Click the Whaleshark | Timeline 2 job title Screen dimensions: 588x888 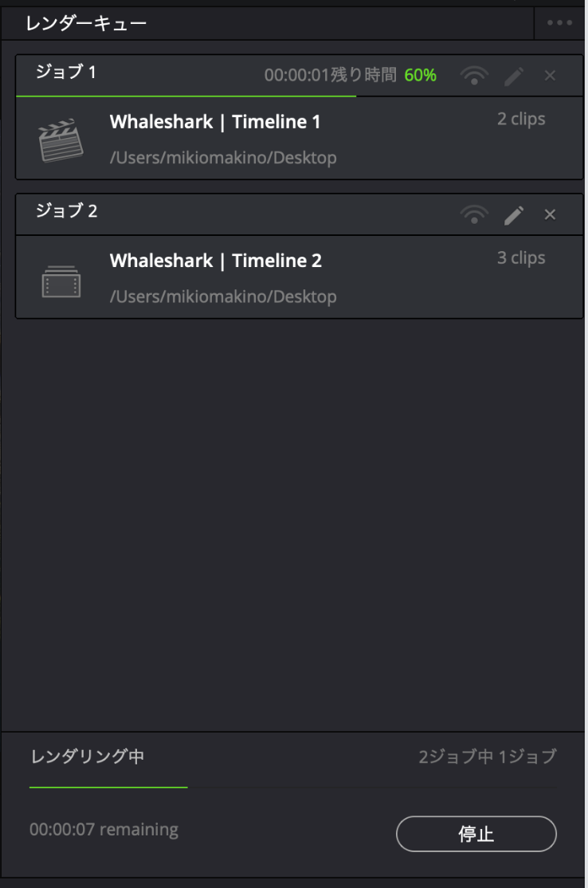click(215, 261)
